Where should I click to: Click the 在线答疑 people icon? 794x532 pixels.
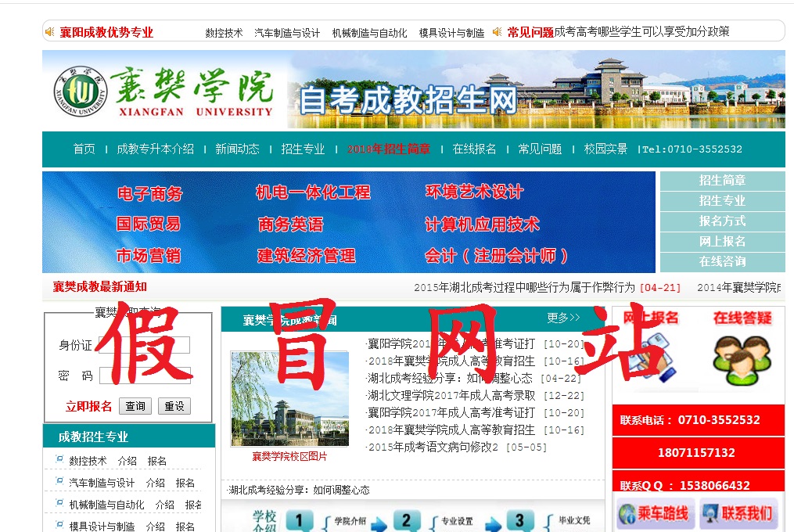tap(742, 360)
